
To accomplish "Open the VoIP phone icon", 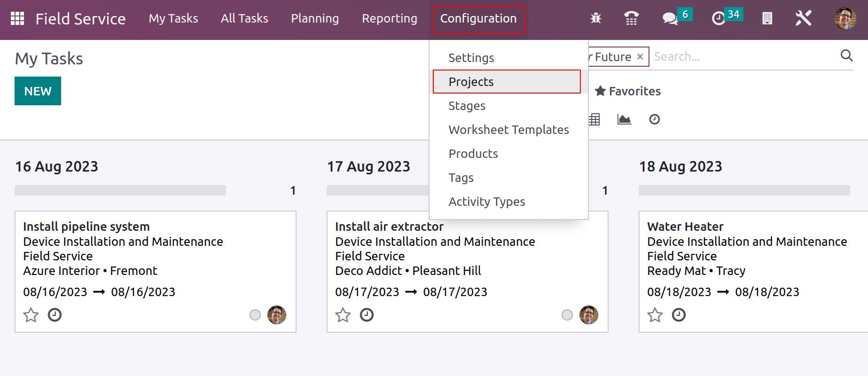I will pos(631,18).
